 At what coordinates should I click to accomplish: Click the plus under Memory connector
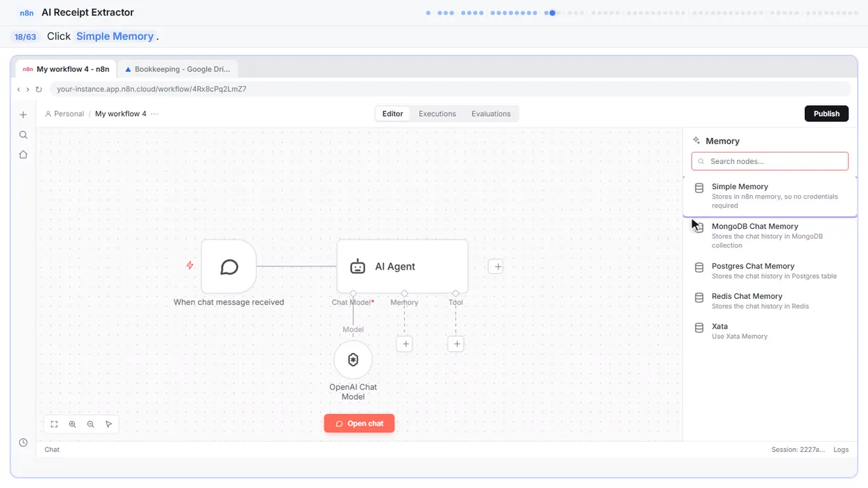point(405,344)
